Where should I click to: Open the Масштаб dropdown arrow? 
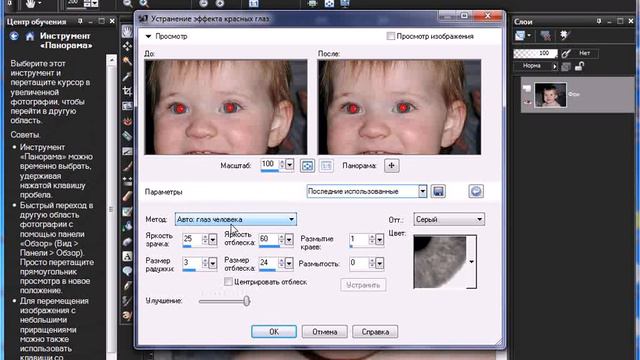(289, 165)
